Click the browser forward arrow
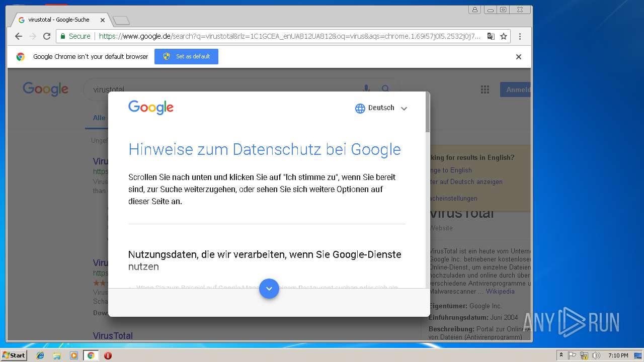Image resolution: width=644 pixels, height=362 pixels. pyautogui.click(x=33, y=36)
